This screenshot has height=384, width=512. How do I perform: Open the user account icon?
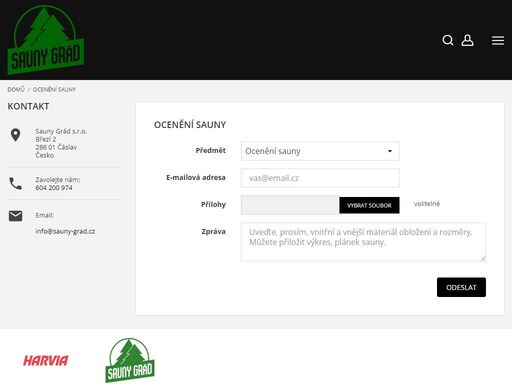pos(467,40)
